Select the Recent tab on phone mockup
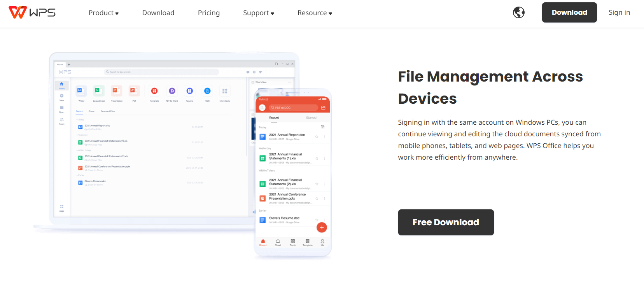 click(274, 118)
